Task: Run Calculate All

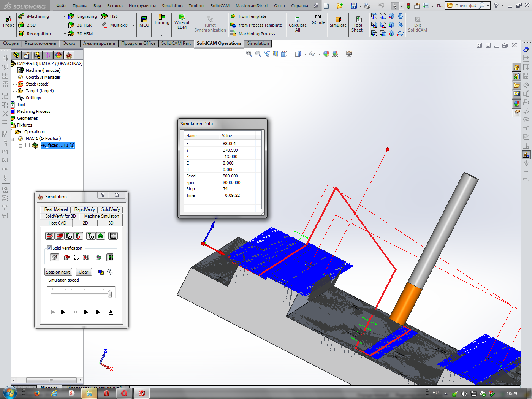Action: point(298,24)
